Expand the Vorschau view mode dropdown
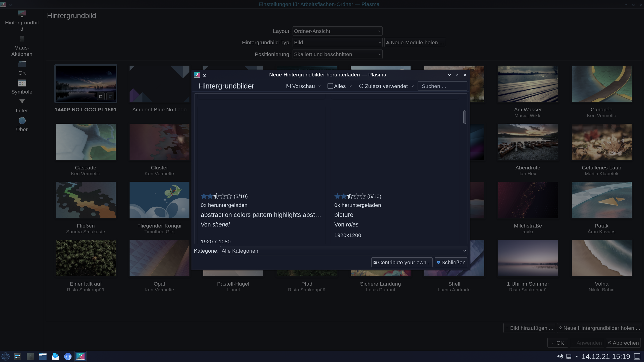This screenshot has height=362, width=644. (x=304, y=86)
